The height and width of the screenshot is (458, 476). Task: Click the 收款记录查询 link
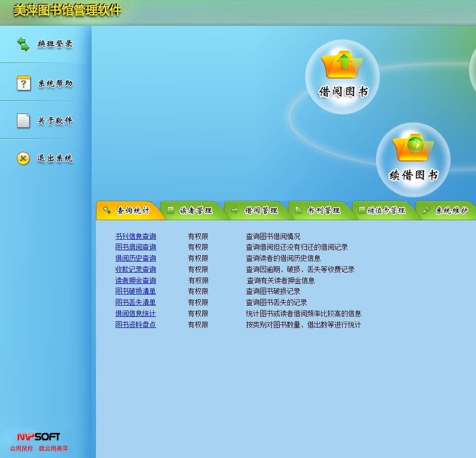click(x=136, y=269)
